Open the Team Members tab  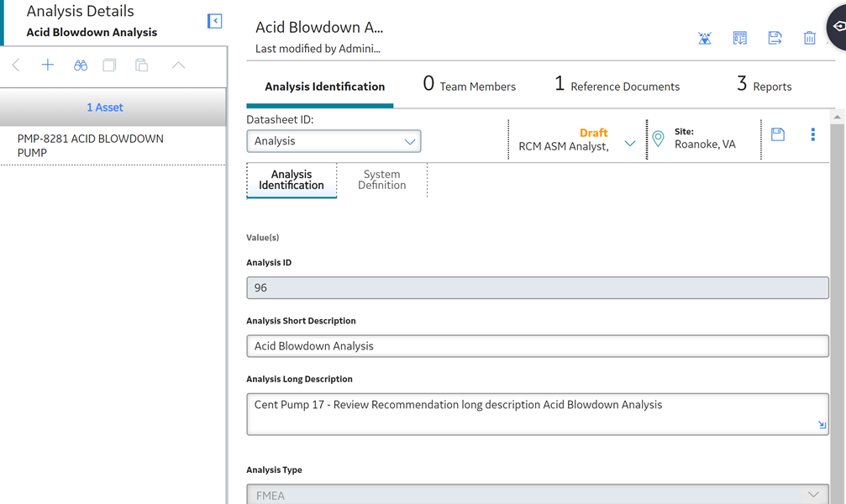[470, 85]
